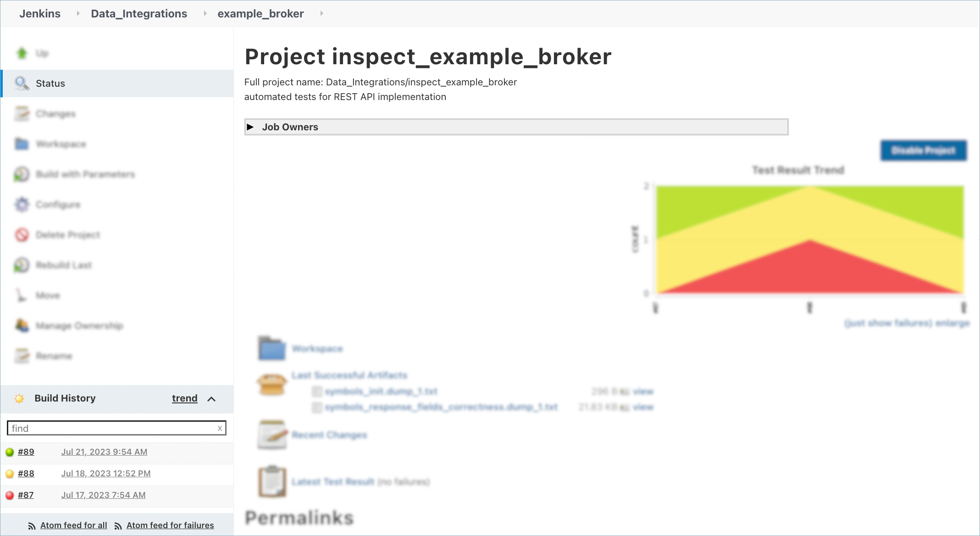Click the Rebuild Last icon
The image size is (980, 536).
click(22, 265)
